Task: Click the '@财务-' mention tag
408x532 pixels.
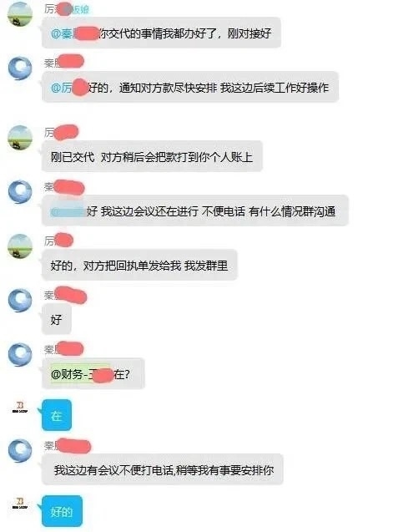Action: pos(81,374)
